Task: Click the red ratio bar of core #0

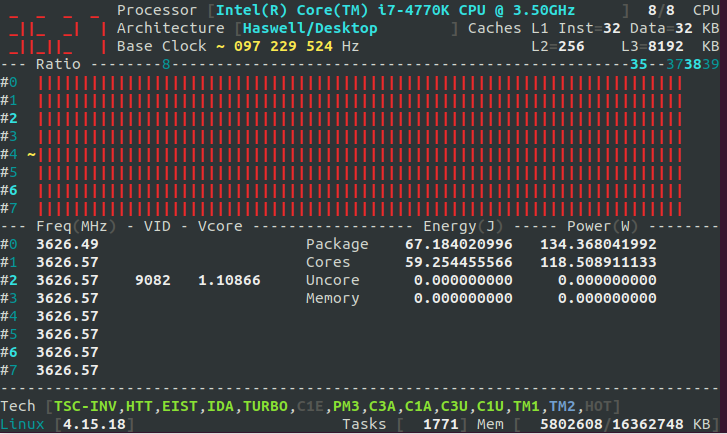Action: [360, 83]
